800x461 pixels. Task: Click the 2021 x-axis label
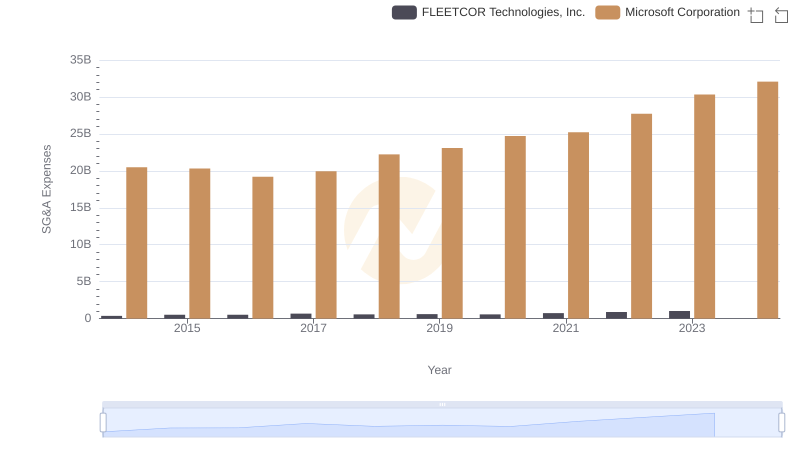tap(566, 328)
